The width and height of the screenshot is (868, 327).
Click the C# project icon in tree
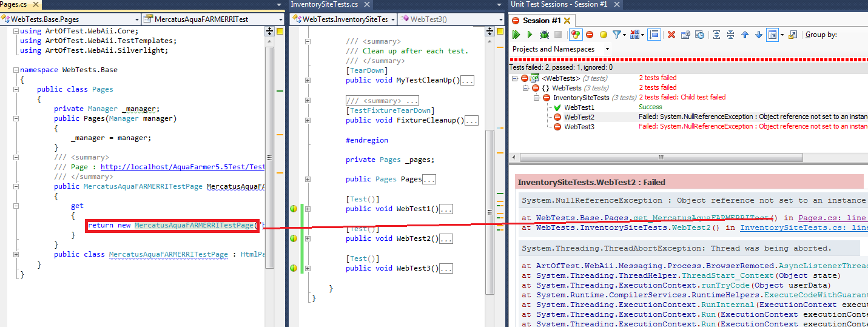(x=535, y=78)
